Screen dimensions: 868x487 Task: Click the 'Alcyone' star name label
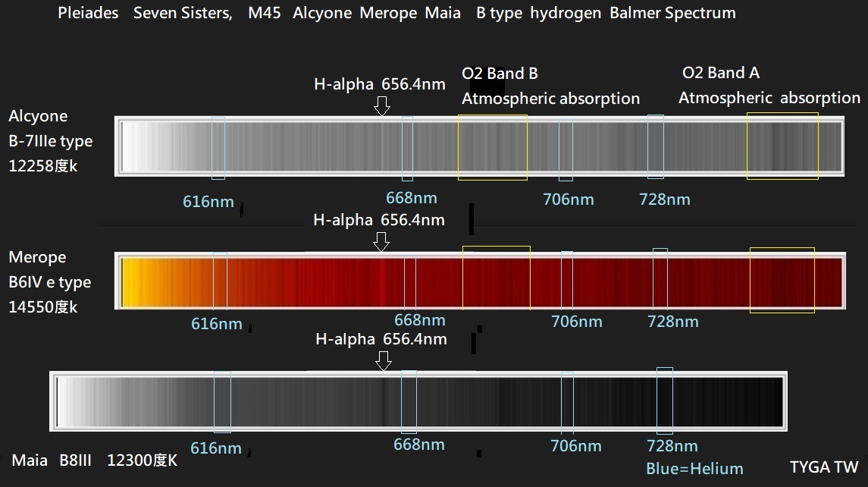coord(38,116)
